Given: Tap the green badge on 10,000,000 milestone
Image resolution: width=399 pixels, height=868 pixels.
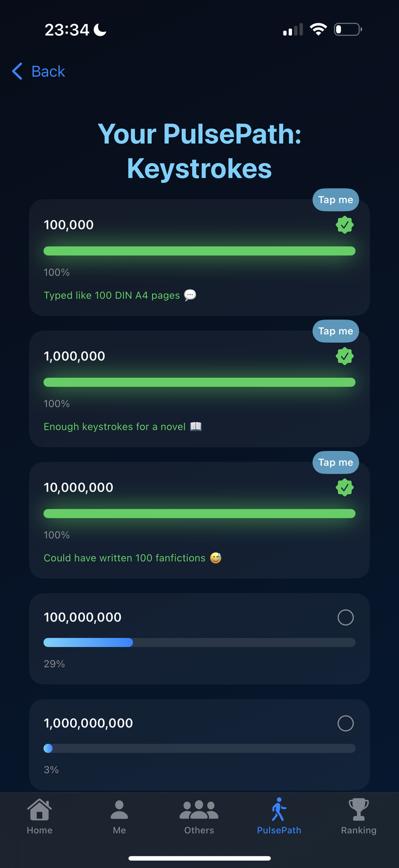Looking at the screenshot, I should [x=345, y=487].
